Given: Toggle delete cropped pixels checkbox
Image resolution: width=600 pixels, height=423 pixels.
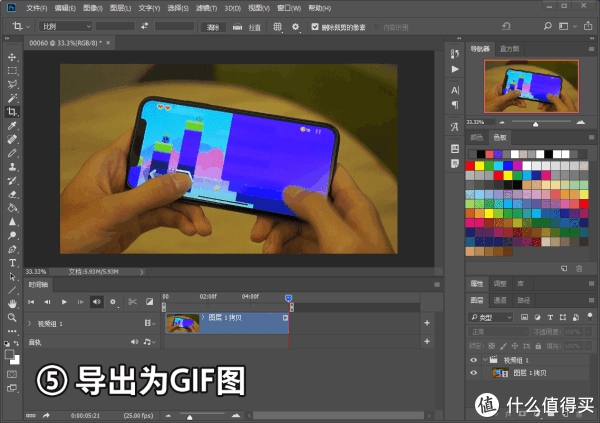Looking at the screenshot, I should coord(315,27).
